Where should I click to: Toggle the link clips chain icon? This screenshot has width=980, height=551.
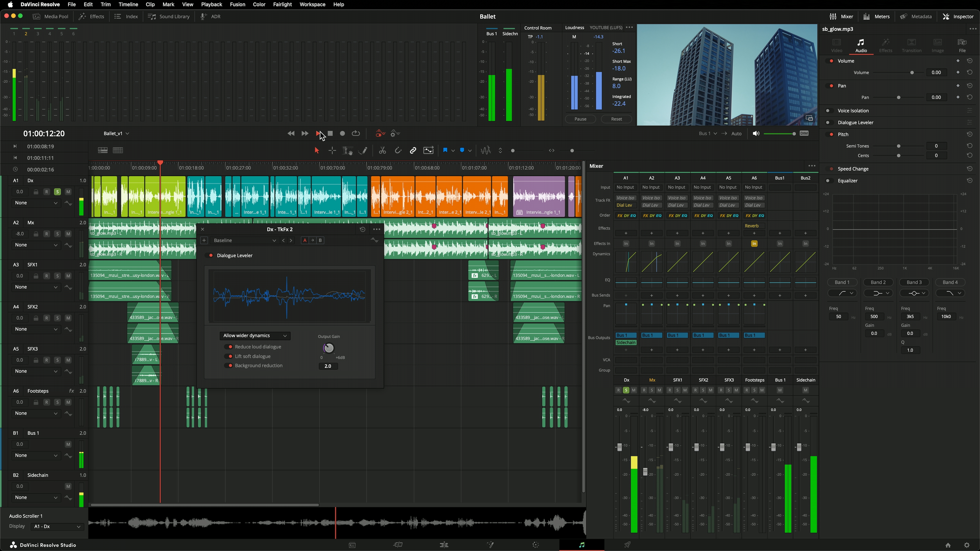point(413,151)
